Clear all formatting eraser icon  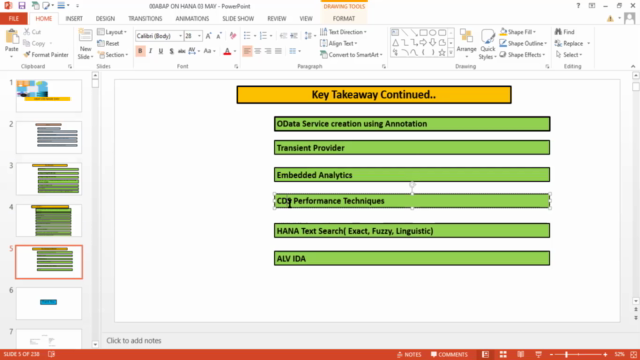pos(233,36)
